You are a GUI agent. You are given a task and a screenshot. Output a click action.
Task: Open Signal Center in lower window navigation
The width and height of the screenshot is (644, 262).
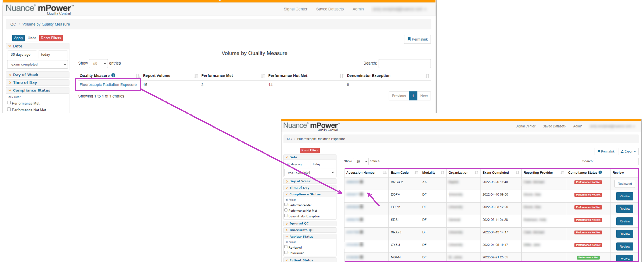(525, 126)
